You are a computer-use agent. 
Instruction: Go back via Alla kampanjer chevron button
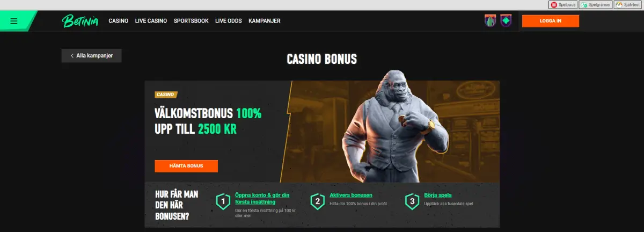click(91, 55)
